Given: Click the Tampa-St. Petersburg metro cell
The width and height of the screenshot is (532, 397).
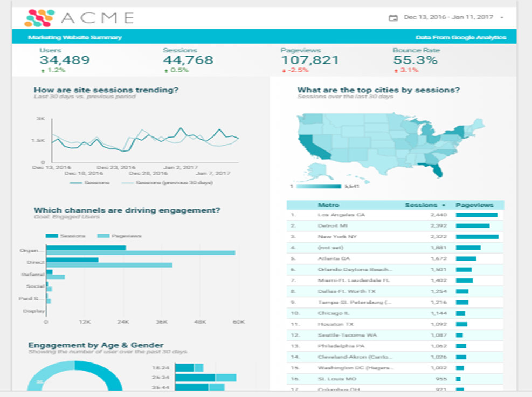Looking at the screenshot, I should point(355,302).
